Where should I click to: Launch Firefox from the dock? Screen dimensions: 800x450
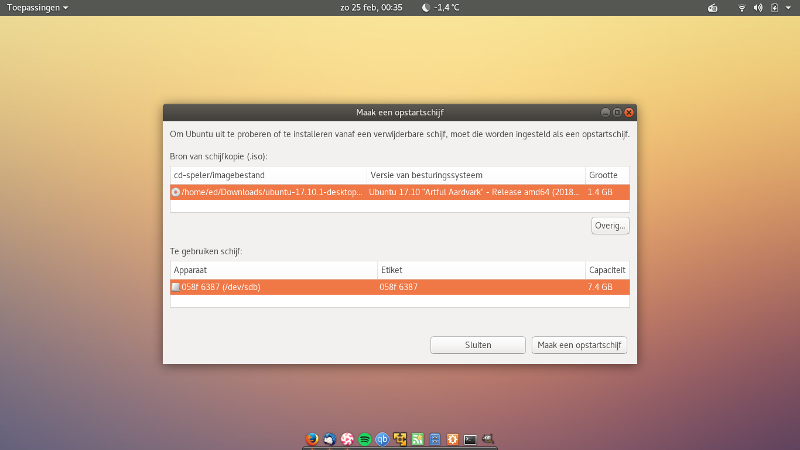pyautogui.click(x=312, y=439)
